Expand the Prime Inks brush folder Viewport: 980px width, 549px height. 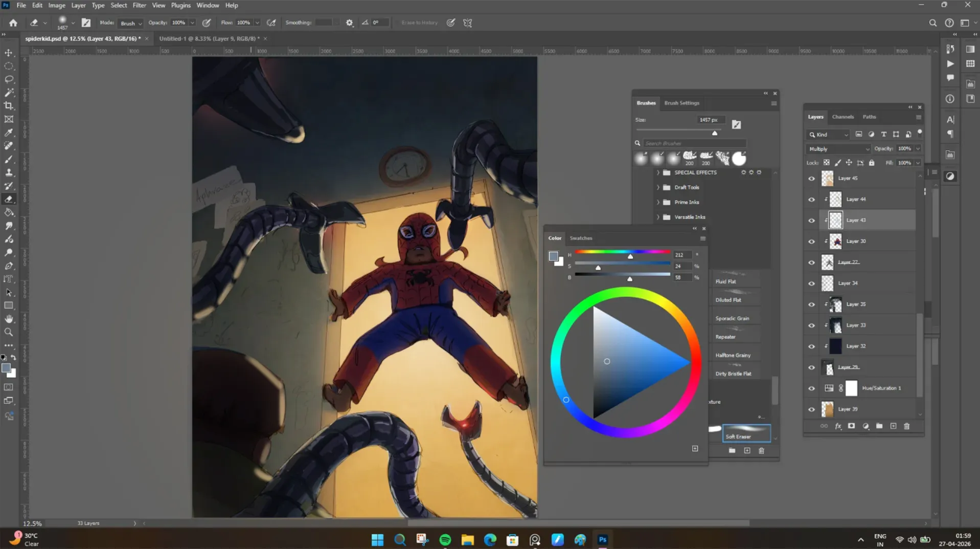click(x=658, y=202)
